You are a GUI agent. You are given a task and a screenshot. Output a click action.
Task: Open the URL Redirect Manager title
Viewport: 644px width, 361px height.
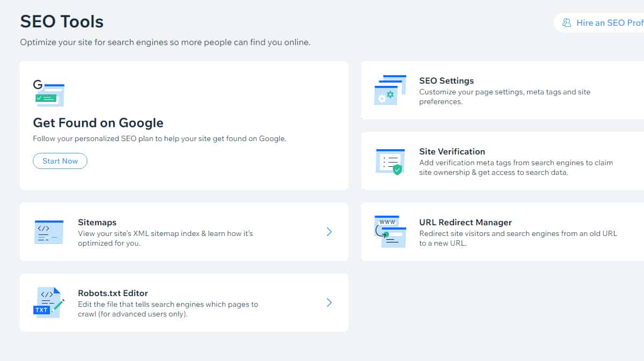click(x=465, y=223)
